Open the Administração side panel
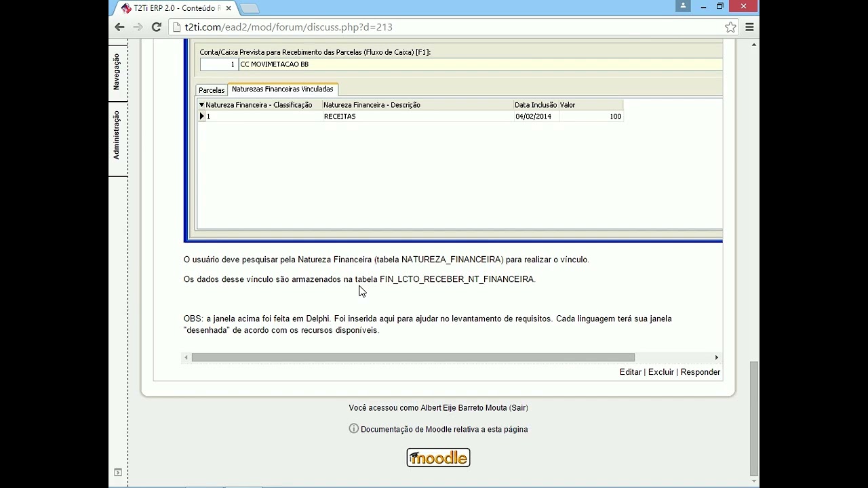 click(117, 135)
